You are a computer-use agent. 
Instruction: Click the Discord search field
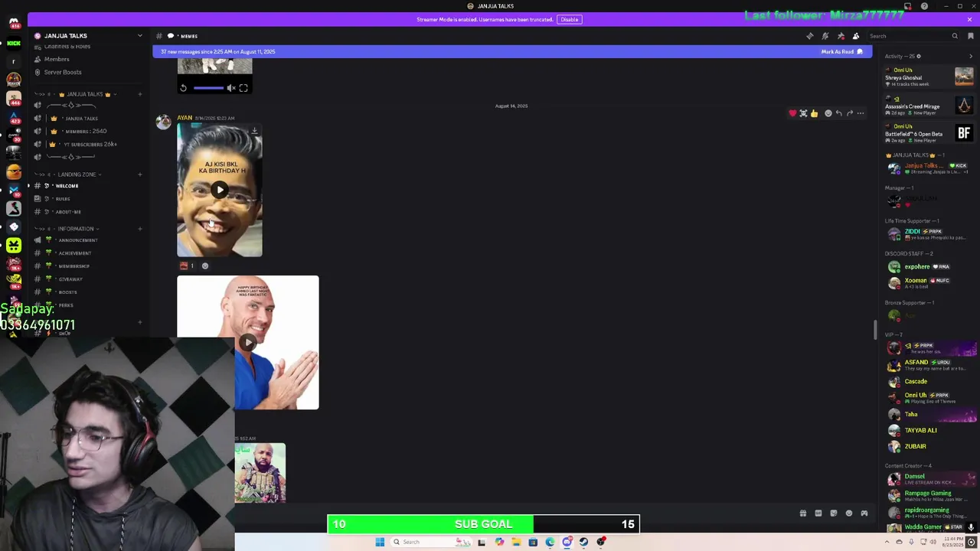click(913, 36)
